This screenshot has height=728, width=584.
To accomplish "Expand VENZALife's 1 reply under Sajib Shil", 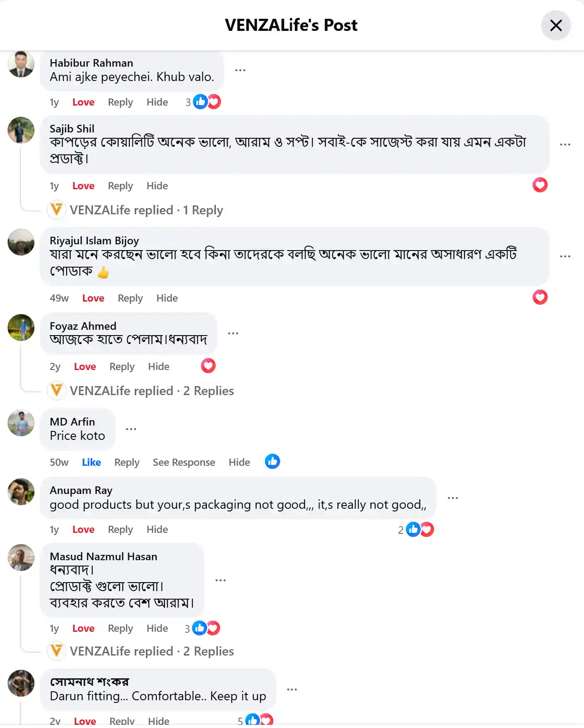I will tap(146, 210).
